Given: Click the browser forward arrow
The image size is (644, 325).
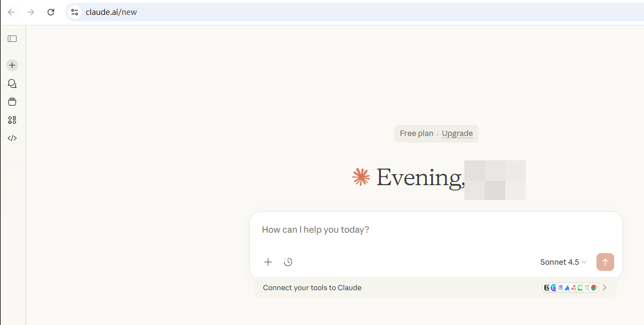Looking at the screenshot, I should 31,12.
